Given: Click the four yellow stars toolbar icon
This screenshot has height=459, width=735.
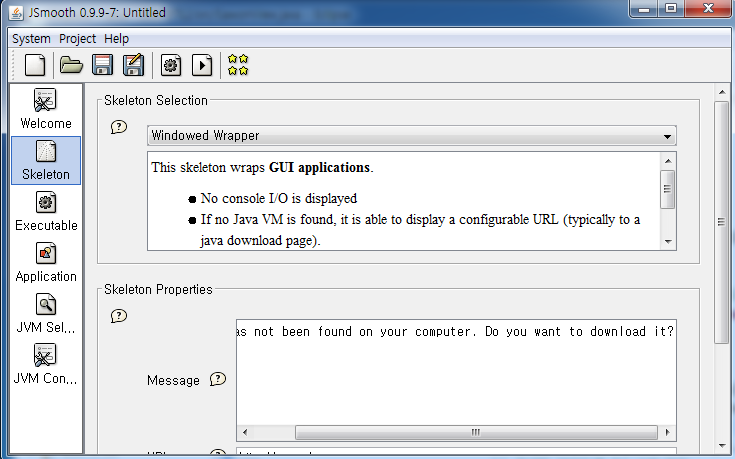Looking at the screenshot, I should tap(238, 65).
